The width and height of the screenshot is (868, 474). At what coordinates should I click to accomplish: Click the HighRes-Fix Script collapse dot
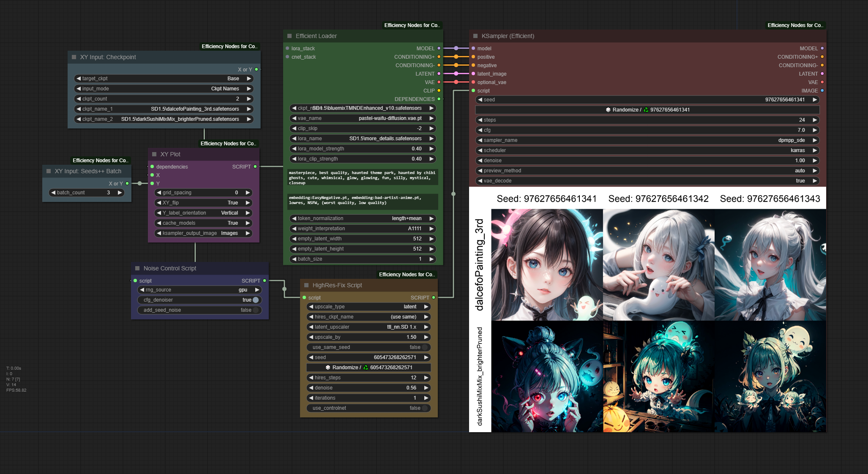pos(306,285)
